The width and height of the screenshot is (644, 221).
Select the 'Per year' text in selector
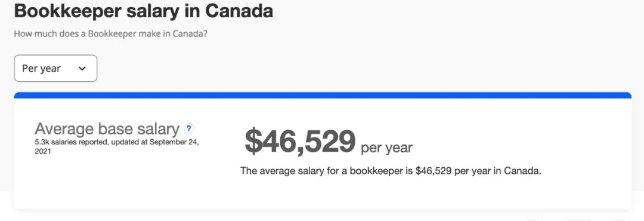41,68
